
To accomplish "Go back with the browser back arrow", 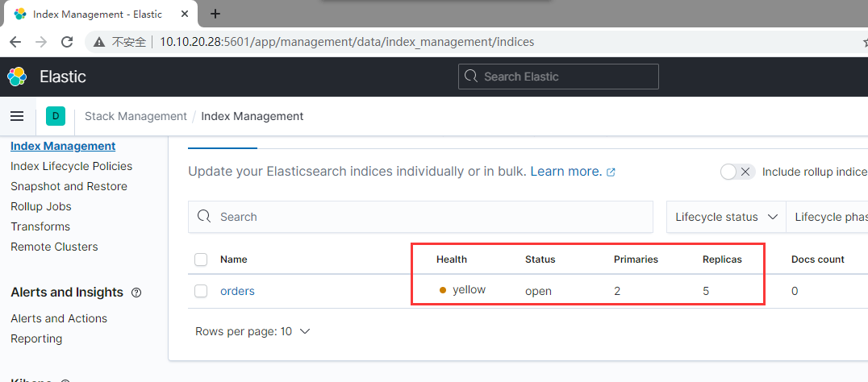I will tap(15, 41).
